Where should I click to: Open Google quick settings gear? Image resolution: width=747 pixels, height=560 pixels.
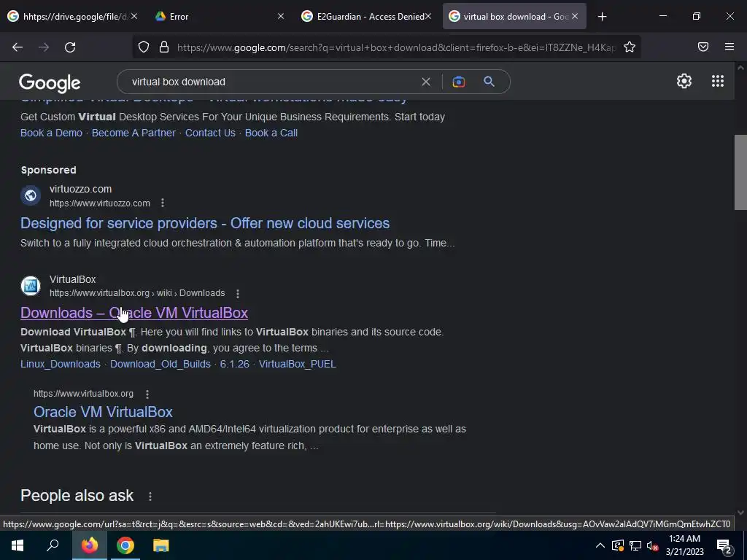point(684,81)
